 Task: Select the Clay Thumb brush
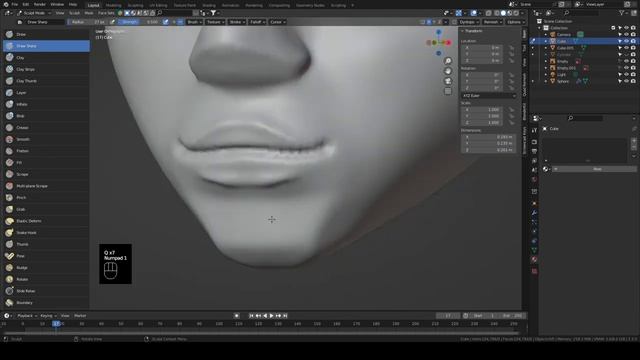[46, 81]
